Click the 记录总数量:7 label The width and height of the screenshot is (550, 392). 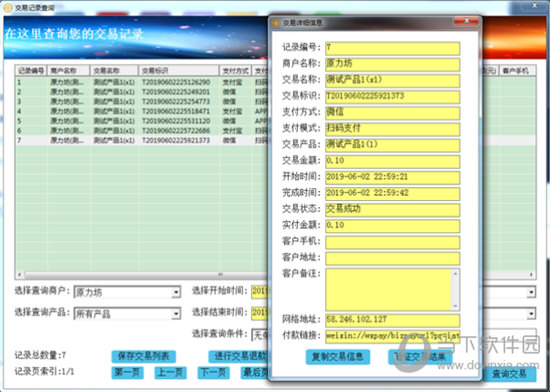(40, 356)
